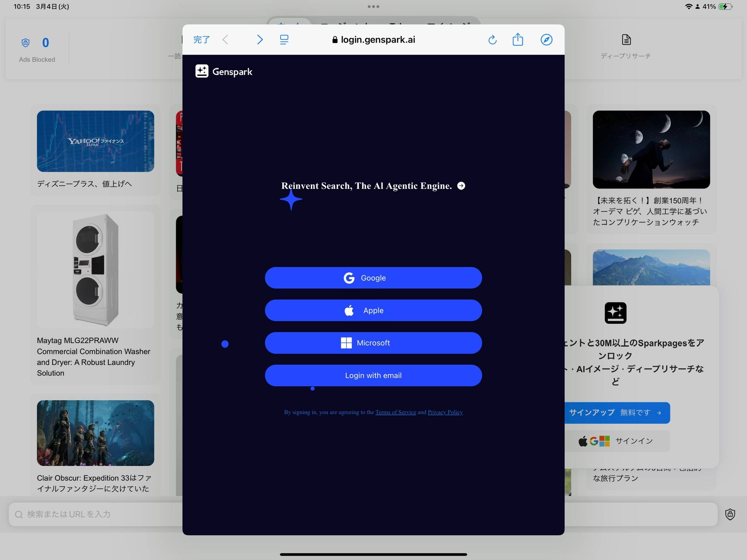Image resolution: width=747 pixels, height=560 pixels.
Task: Open page in Safari compass icon
Action: tap(546, 39)
